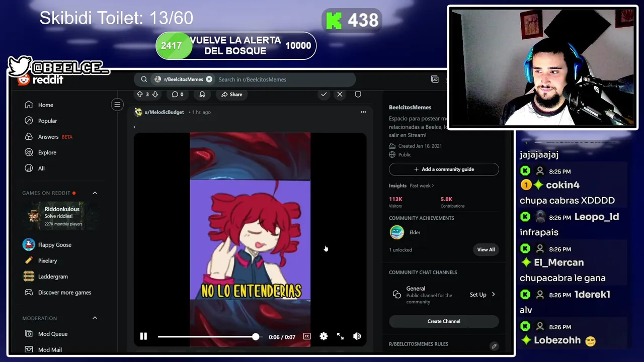Click the 113K Visitors stat
Viewport: 644px width, 362px height.
tap(395, 202)
